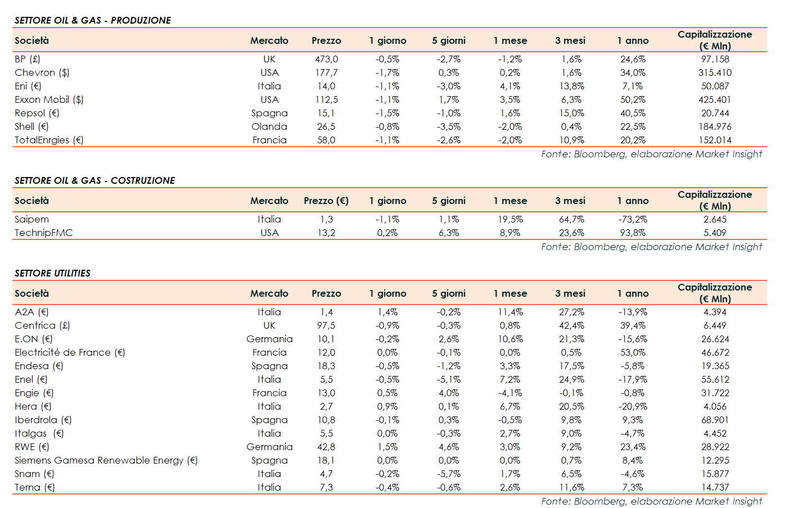Select the Iberdrola (€) company name
812x508 pixels.
43,420
